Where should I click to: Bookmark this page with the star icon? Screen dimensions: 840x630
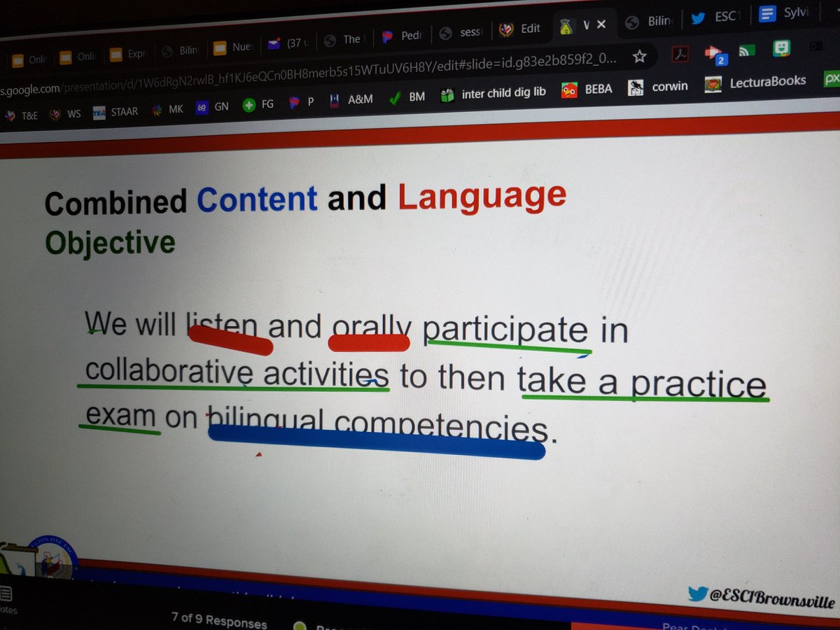coord(638,55)
